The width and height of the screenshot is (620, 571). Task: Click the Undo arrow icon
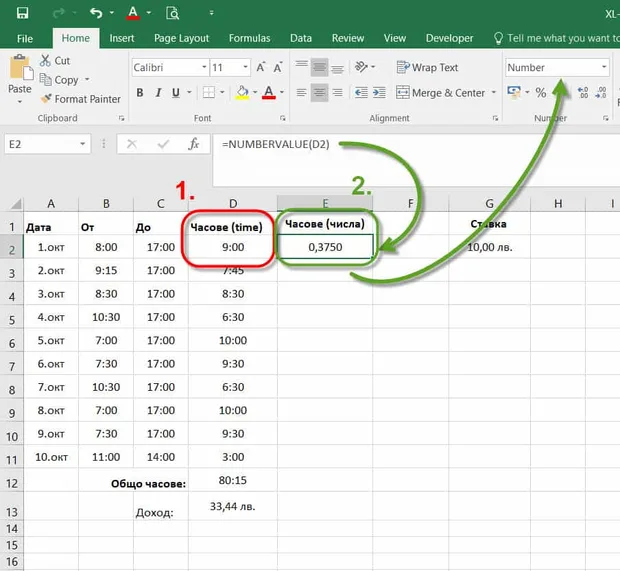[x=96, y=13]
